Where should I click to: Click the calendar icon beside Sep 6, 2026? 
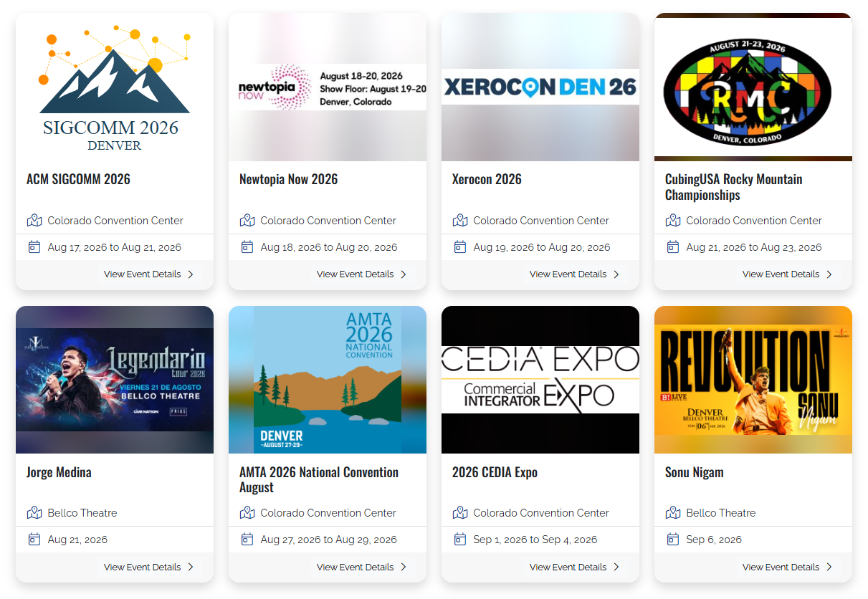673,540
